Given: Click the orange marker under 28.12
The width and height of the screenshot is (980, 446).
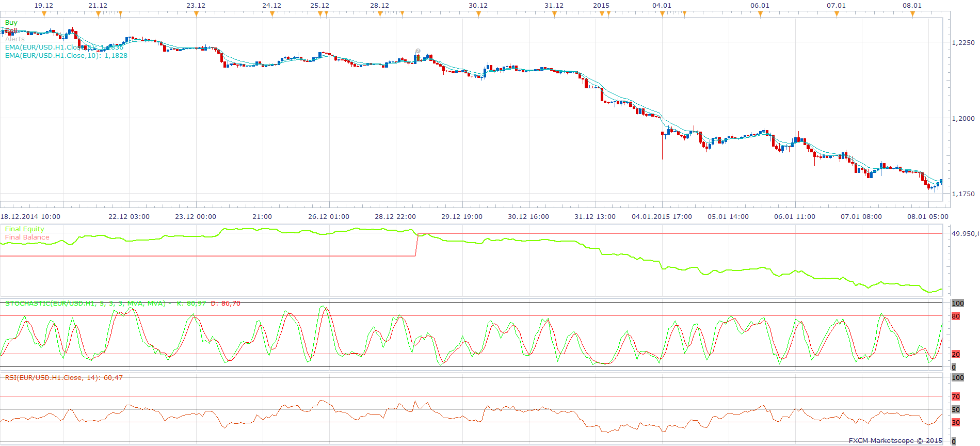Looking at the screenshot, I should (380, 14).
